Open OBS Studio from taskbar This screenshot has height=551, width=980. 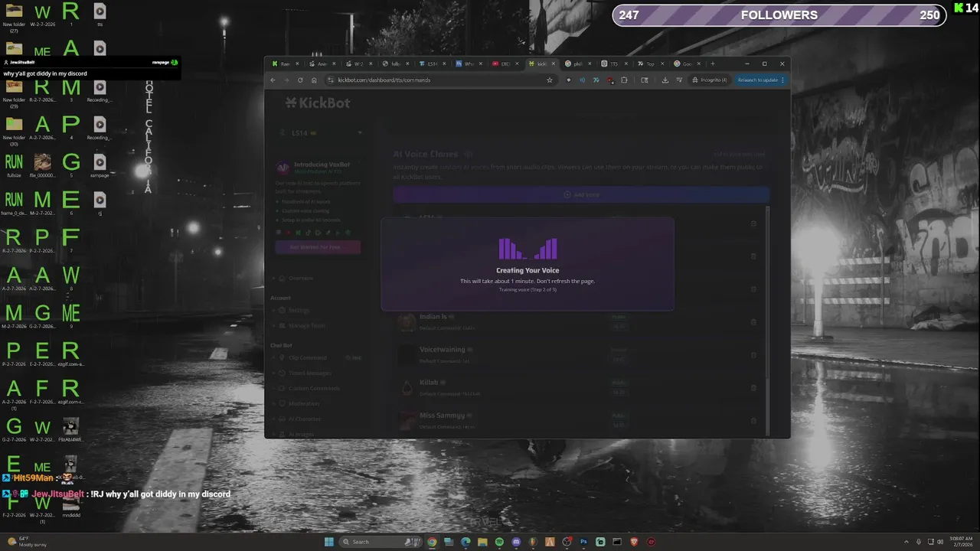pyautogui.click(x=567, y=542)
